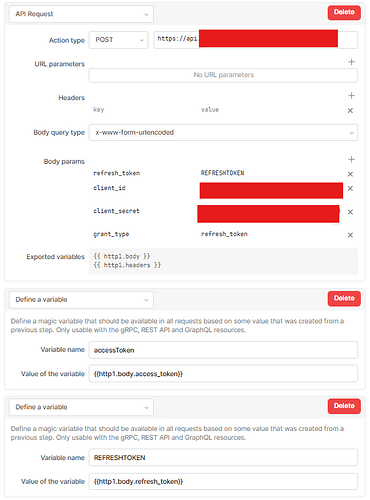This screenshot has height=500, width=370.
Task: Remove the empty header key/value row
Action: 350,111
